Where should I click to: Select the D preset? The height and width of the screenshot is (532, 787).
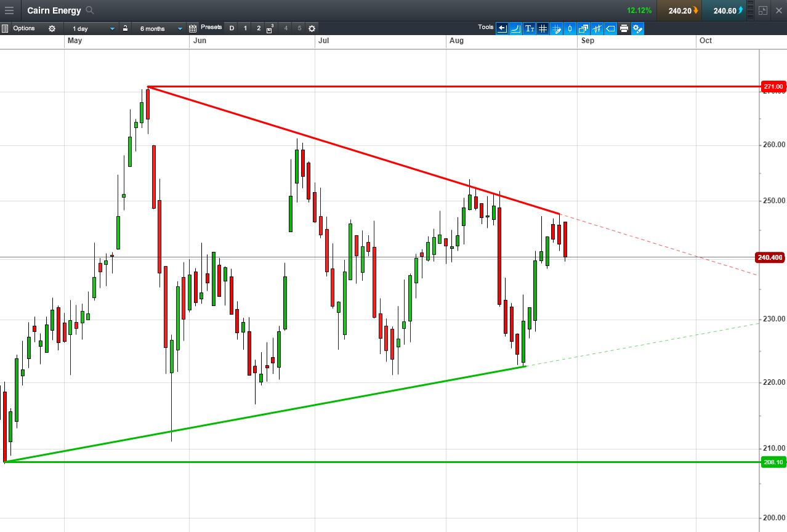pos(232,28)
